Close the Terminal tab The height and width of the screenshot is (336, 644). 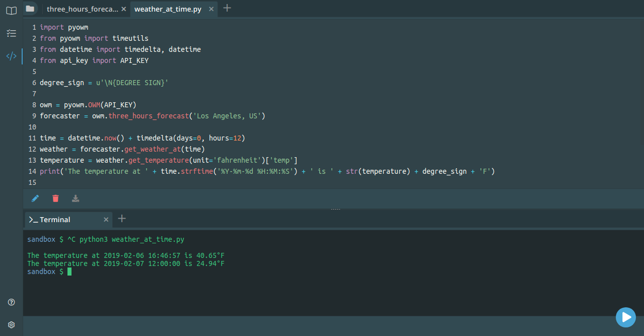(106, 219)
